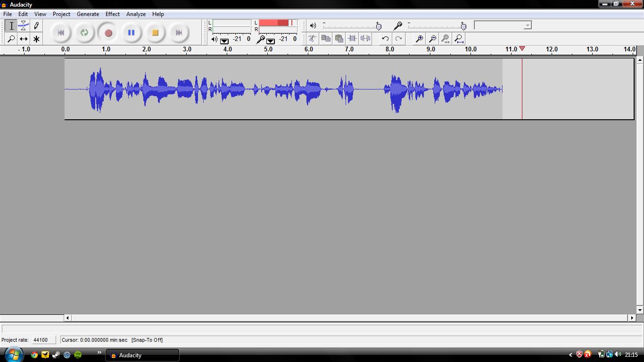Zoom in on the waveform
644x362 pixels.
tap(419, 39)
